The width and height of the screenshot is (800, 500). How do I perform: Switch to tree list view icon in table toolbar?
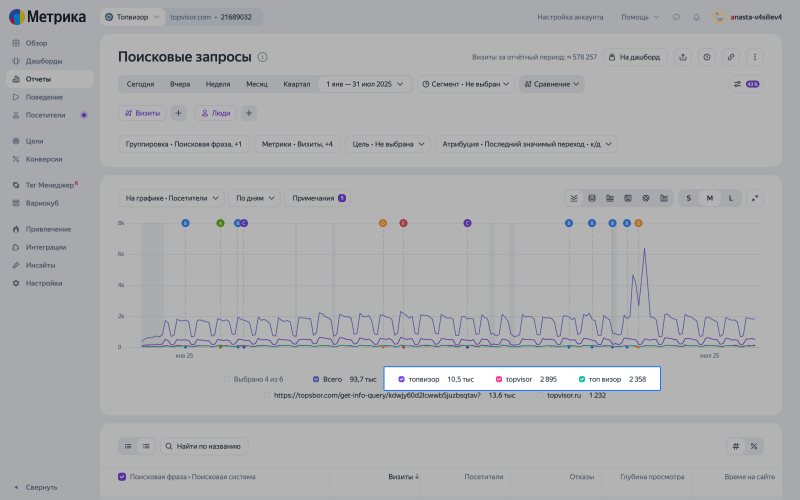pyautogui.click(x=146, y=446)
